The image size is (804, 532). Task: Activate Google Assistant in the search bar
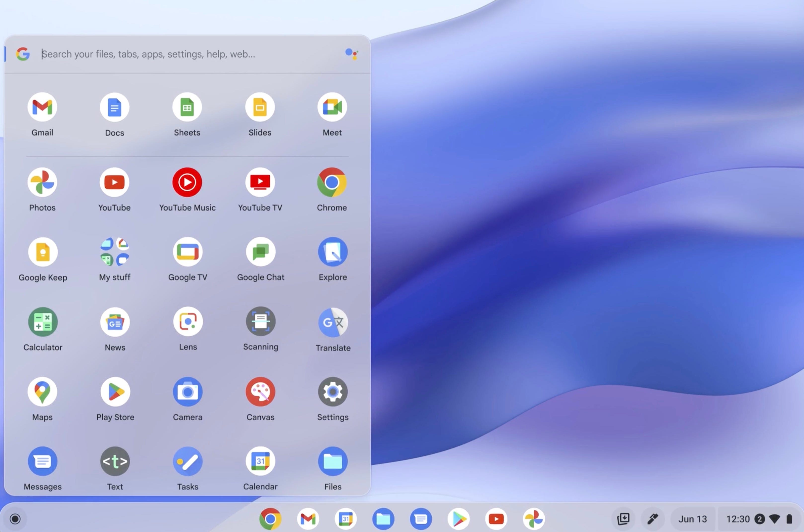pyautogui.click(x=351, y=54)
